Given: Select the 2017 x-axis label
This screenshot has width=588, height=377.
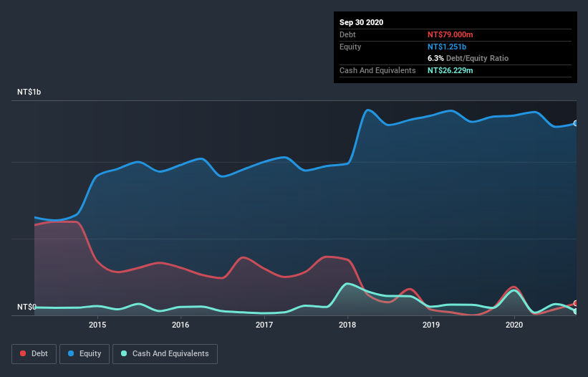Looking at the screenshot, I should coord(264,325).
